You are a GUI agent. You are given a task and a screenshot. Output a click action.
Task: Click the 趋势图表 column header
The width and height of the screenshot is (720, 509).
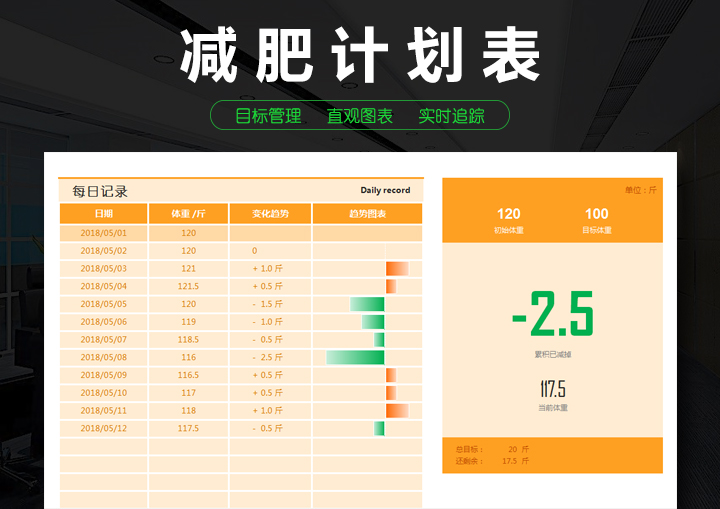(x=367, y=214)
